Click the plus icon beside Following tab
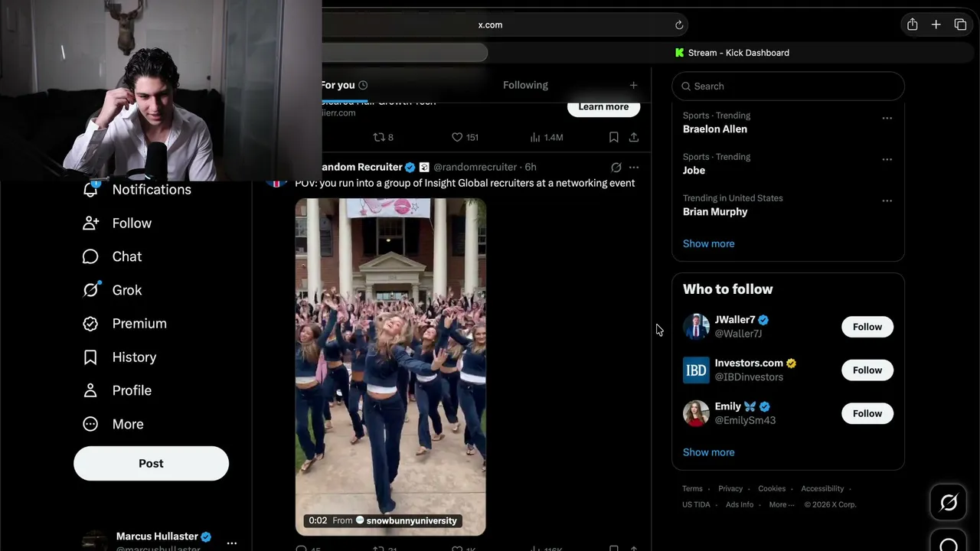This screenshot has height=551, width=980. pos(633,85)
